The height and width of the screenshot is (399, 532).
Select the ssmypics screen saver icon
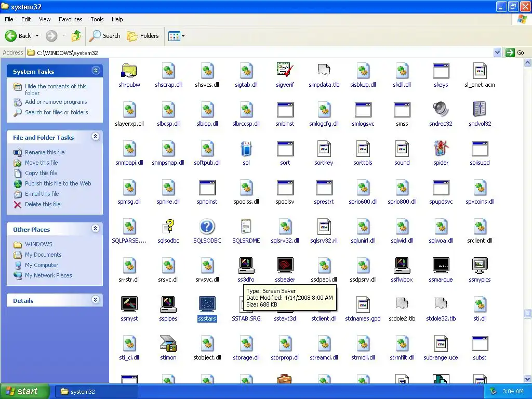point(480,265)
